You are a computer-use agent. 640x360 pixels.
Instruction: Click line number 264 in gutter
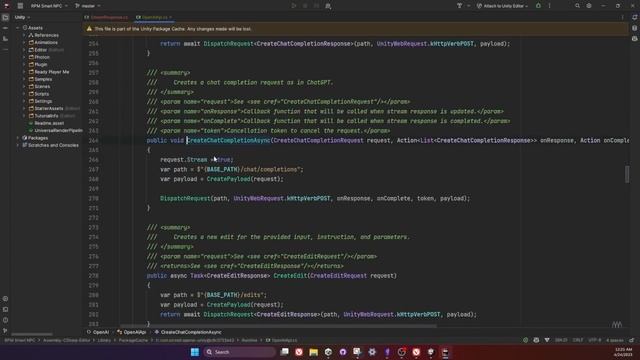pyautogui.click(x=93, y=140)
